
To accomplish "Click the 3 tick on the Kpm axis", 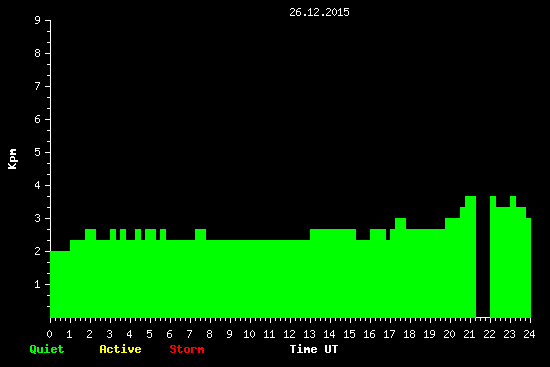I will click(37, 218).
